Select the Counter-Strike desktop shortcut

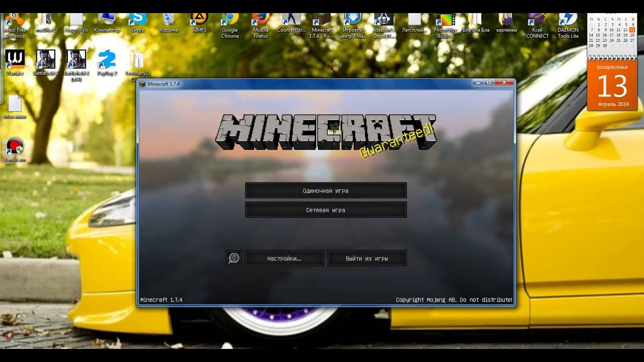pyautogui.click(x=291, y=23)
